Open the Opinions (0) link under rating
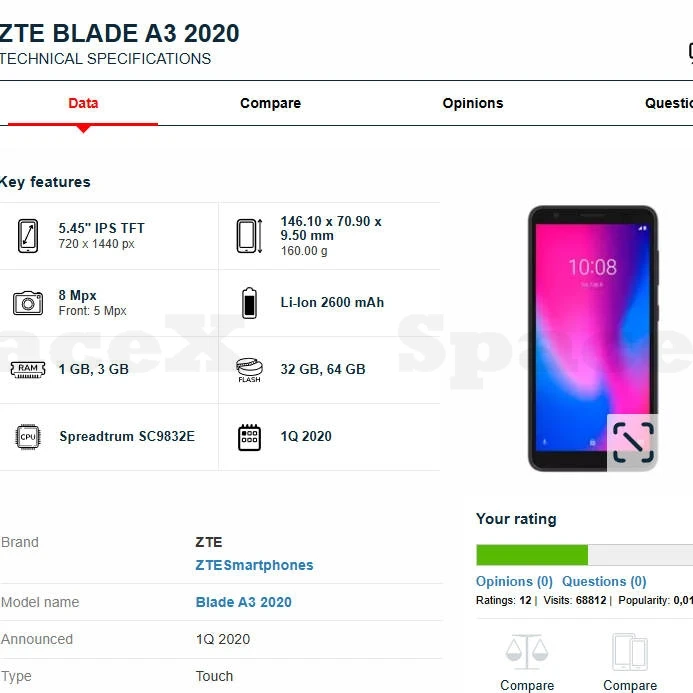The image size is (693, 693). 514,581
